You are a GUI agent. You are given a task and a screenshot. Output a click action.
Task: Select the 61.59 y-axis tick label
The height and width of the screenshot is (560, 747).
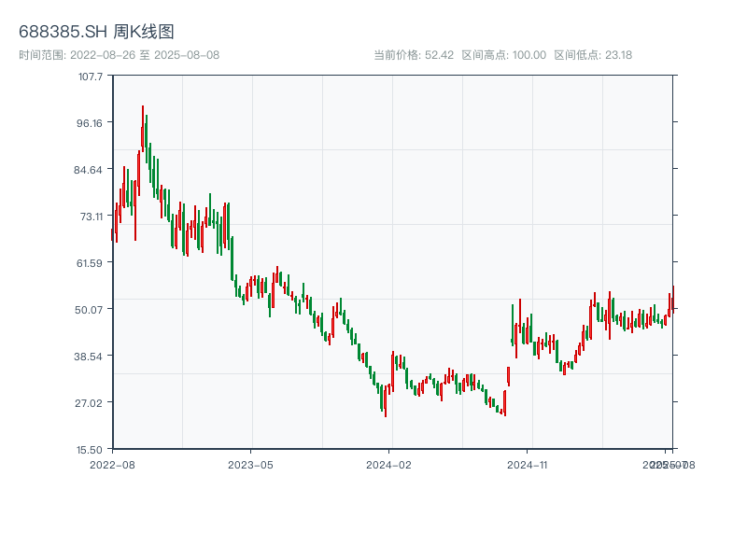90,262
